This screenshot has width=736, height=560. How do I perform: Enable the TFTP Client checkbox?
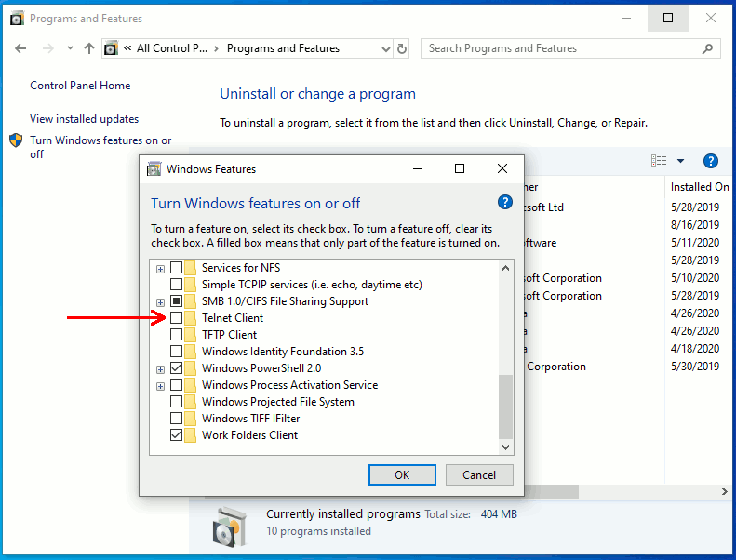coord(176,335)
